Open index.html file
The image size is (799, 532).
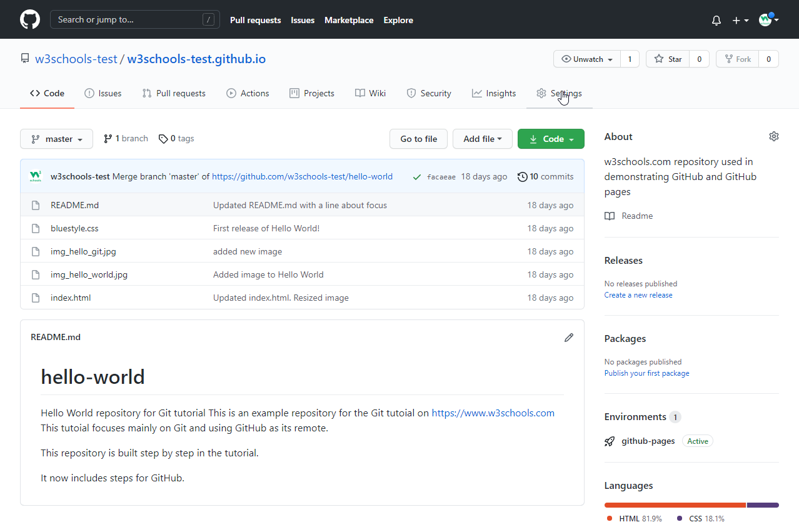tap(71, 298)
